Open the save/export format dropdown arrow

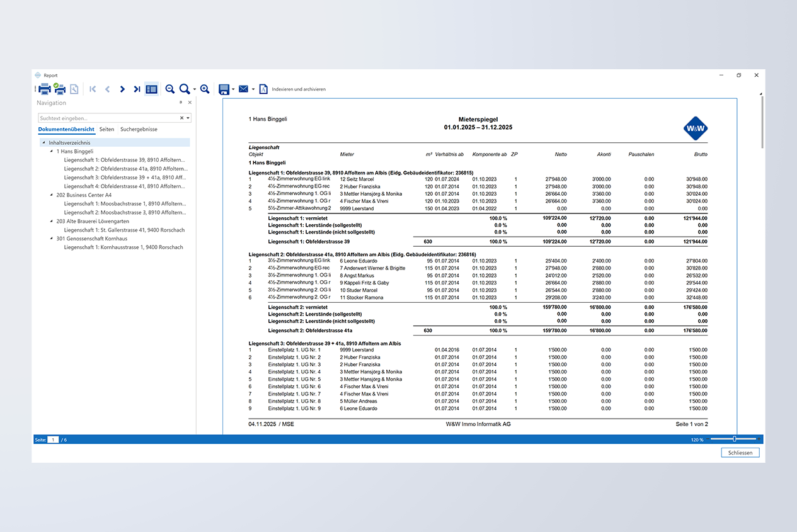[x=233, y=89]
